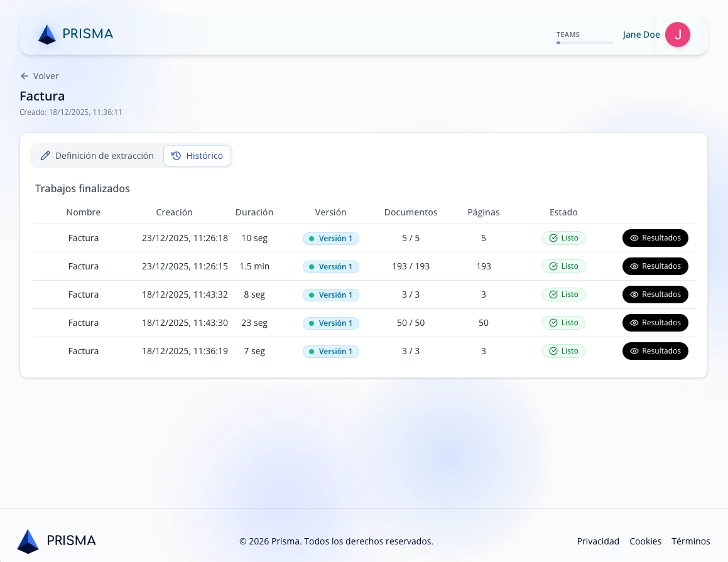This screenshot has width=728, height=562.
Task: Click the 1.5 min duration value
Action: click(254, 266)
